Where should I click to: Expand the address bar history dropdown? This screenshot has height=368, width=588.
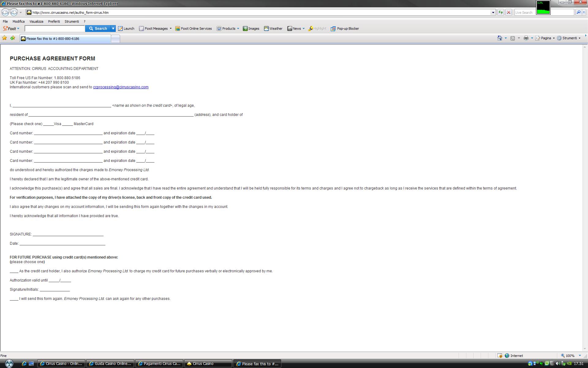coord(493,13)
